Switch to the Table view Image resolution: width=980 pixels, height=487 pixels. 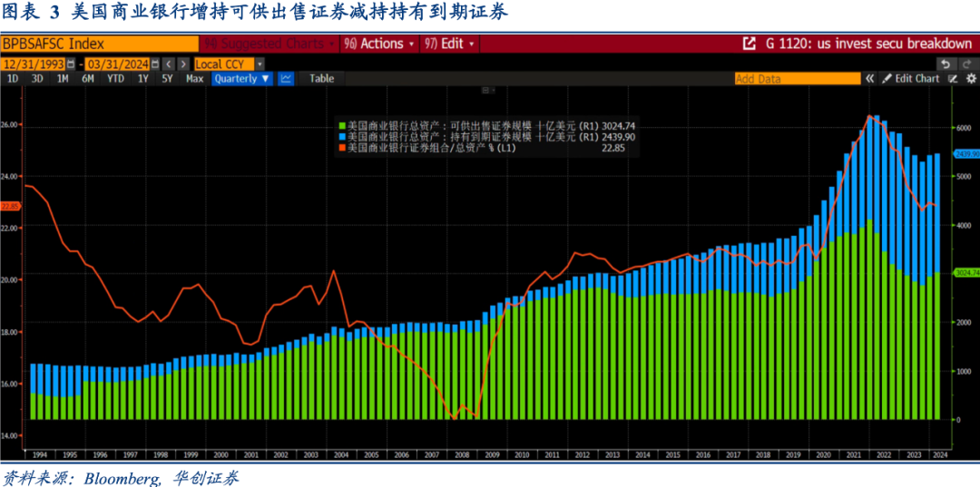point(322,79)
